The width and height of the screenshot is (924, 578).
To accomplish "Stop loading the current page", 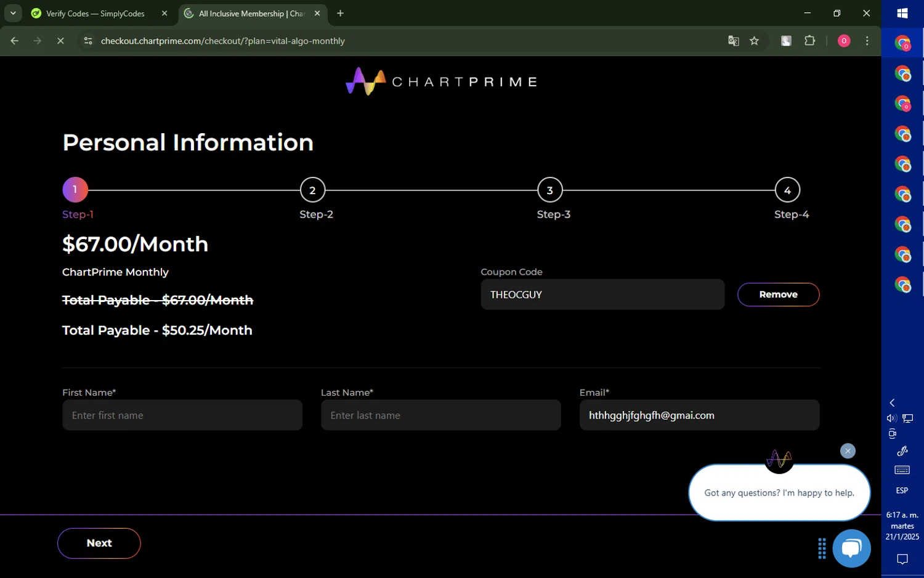I will 60,41.
